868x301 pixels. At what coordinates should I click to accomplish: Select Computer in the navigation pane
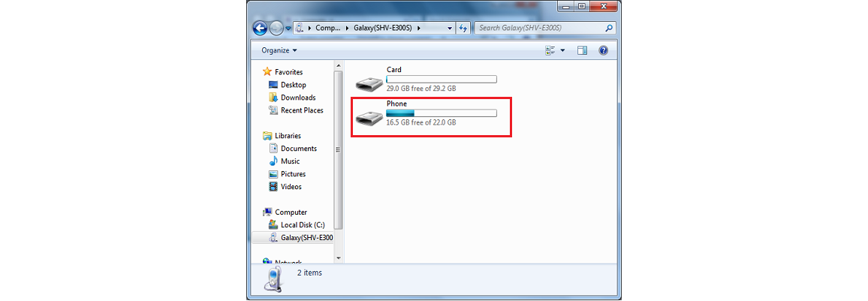click(291, 212)
